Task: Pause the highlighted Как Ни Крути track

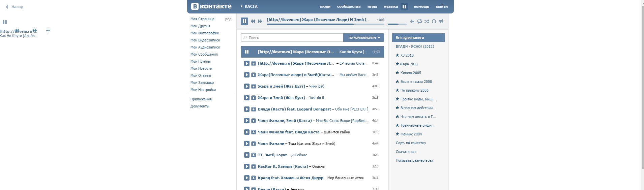Action: 247,52
